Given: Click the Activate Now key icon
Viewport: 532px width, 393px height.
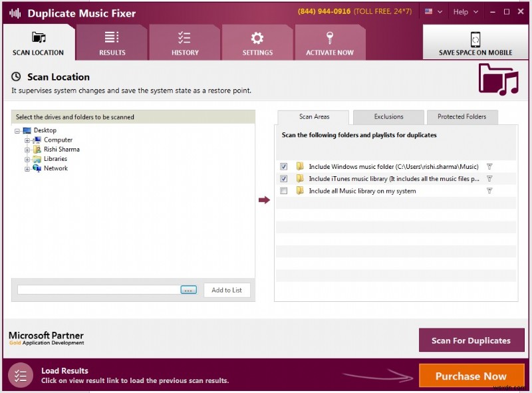Looking at the screenshot, I should (x=330, y=38).
